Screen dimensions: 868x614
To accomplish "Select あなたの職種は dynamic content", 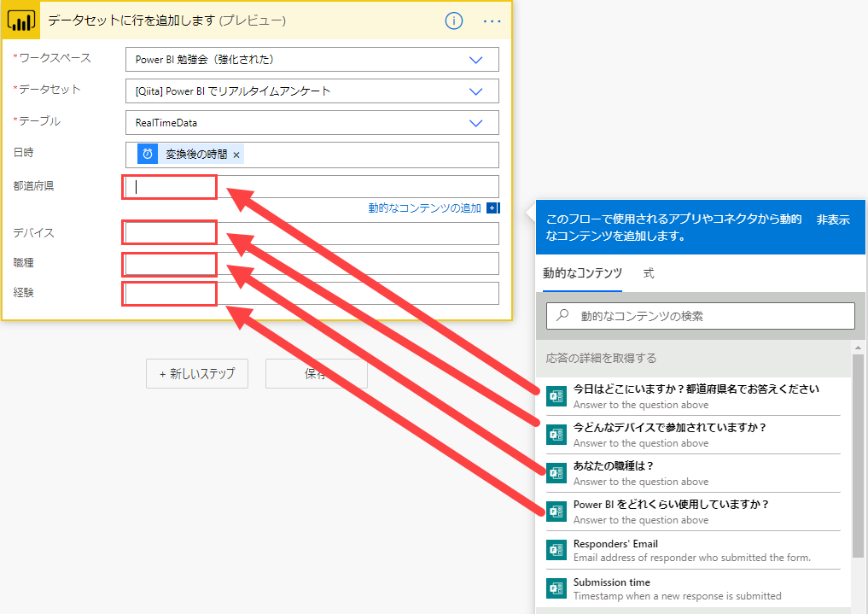I will pos(693,473).
